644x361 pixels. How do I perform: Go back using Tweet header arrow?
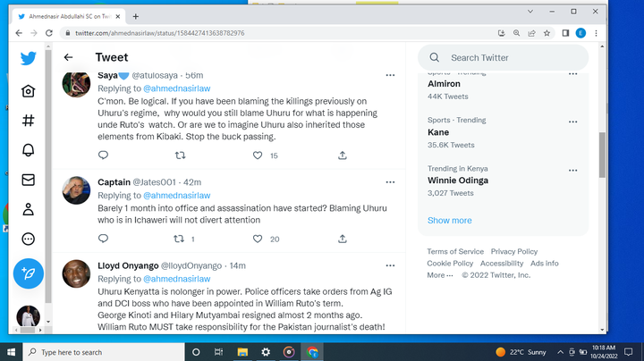(68, 57)
